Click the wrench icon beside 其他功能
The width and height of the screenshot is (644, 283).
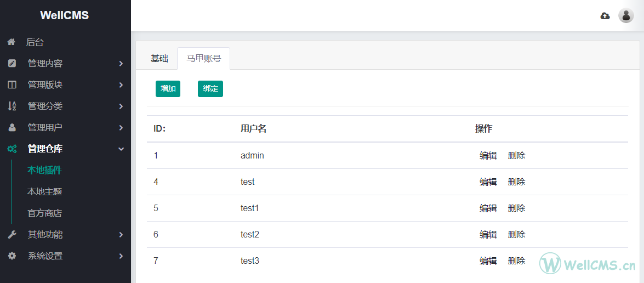click(12, 235)
